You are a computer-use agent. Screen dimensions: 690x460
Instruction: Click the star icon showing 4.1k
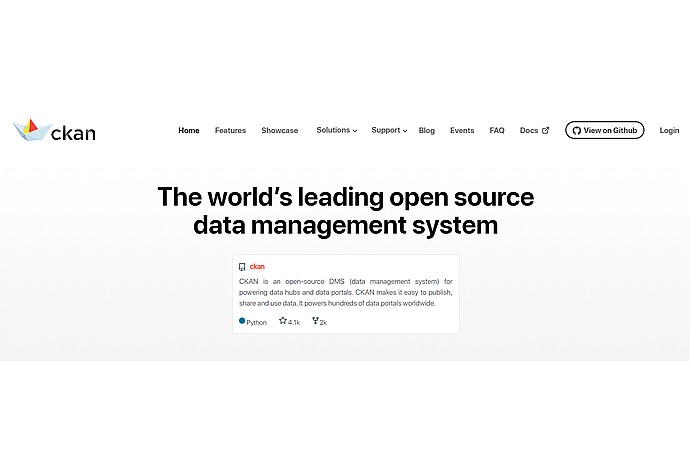pyautogui.click(x=283, y=320)
